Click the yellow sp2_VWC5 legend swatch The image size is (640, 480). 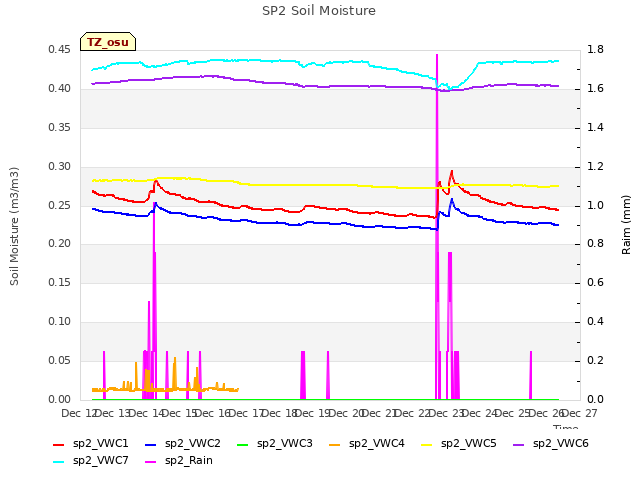(427, 445)
